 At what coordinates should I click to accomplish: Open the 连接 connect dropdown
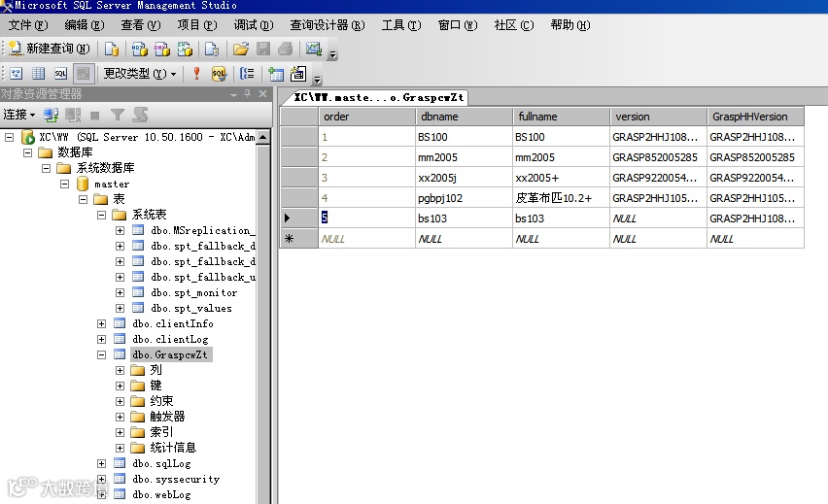19,115
